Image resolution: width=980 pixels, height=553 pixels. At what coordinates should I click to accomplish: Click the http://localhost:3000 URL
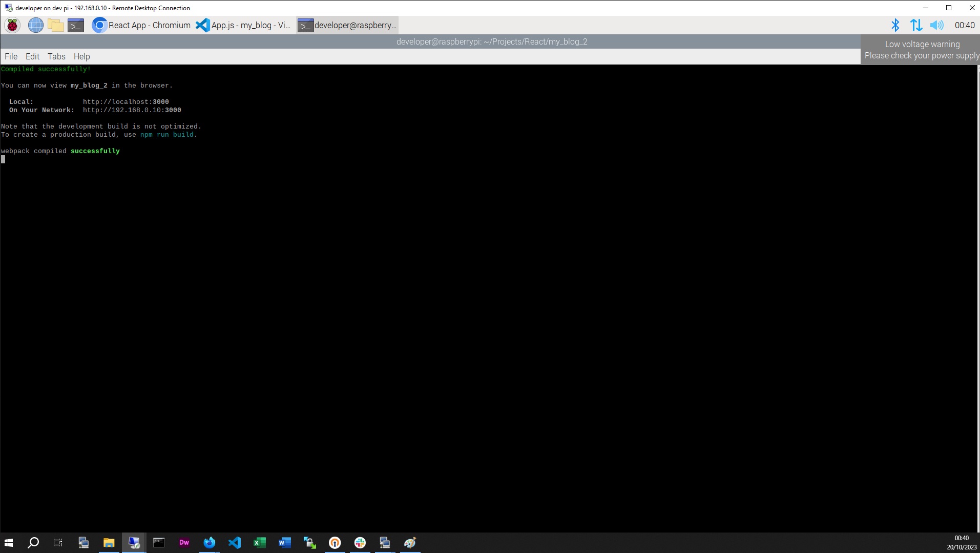tap(126, 102)
